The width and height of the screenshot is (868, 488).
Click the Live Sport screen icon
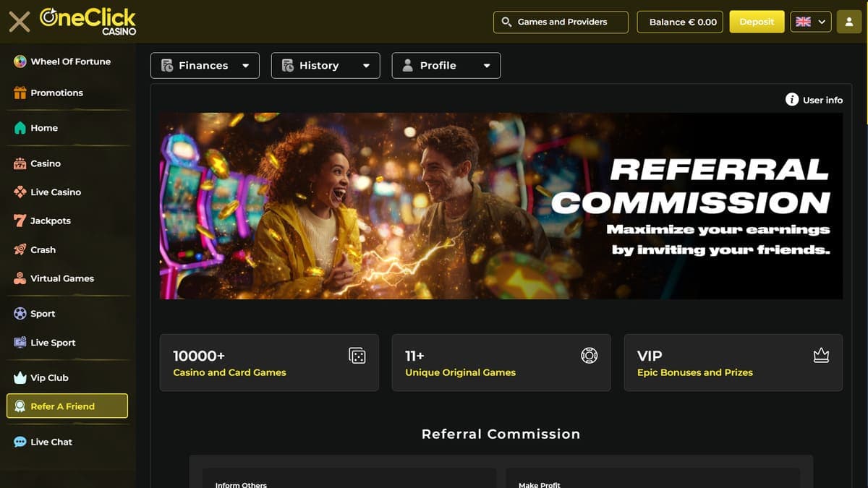pos(20,343)
